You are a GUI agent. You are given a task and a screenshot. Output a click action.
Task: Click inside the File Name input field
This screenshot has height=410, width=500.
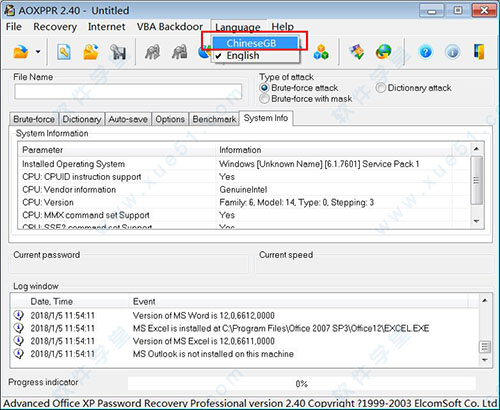tap(128, 91)
